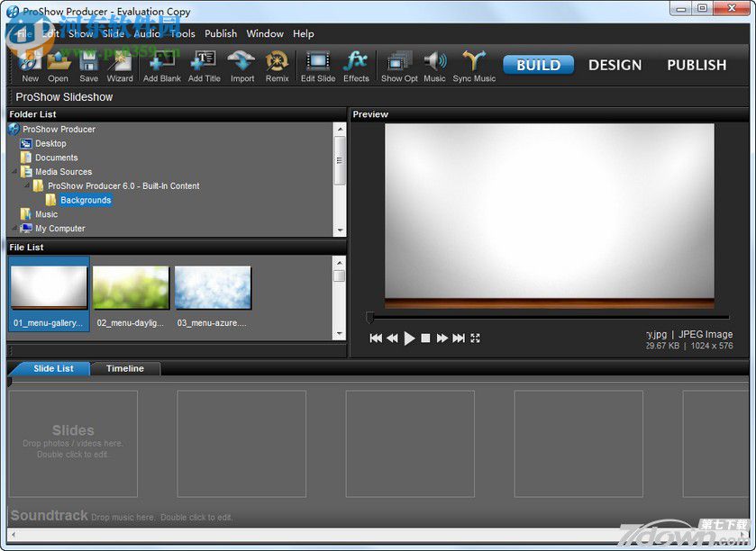Viewport: 756px width, 551px height.
Task: Open the Music toolbar icon
Action: coord(434,65)
